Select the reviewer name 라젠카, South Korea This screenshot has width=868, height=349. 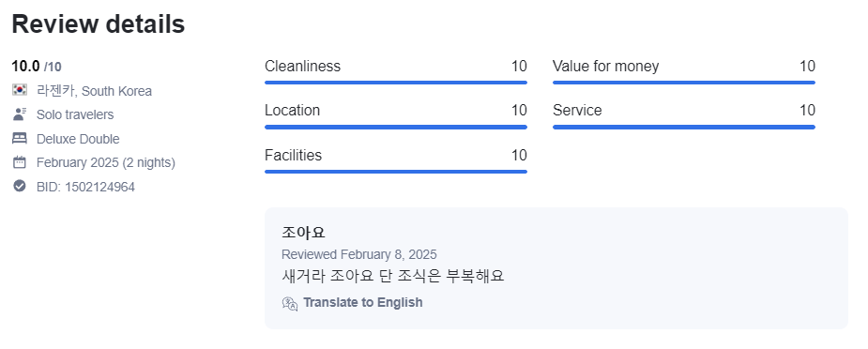tap(94, 91)
